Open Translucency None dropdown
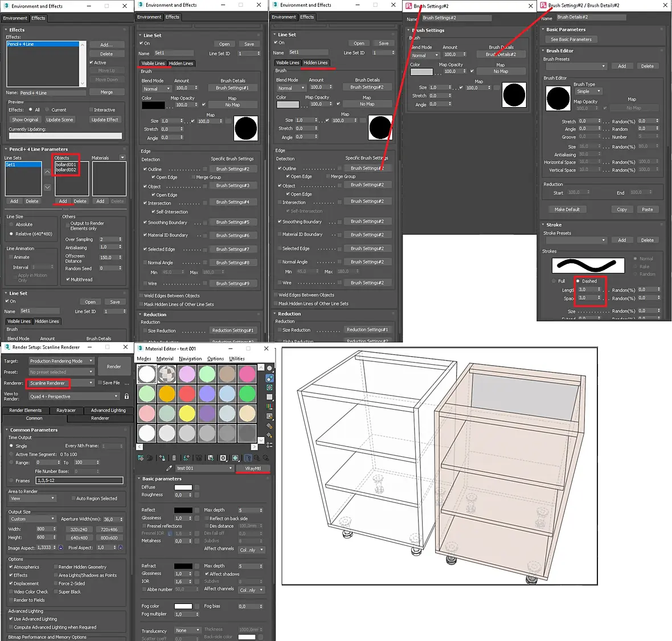The image size is (672, 641). [x=188, y=630]
